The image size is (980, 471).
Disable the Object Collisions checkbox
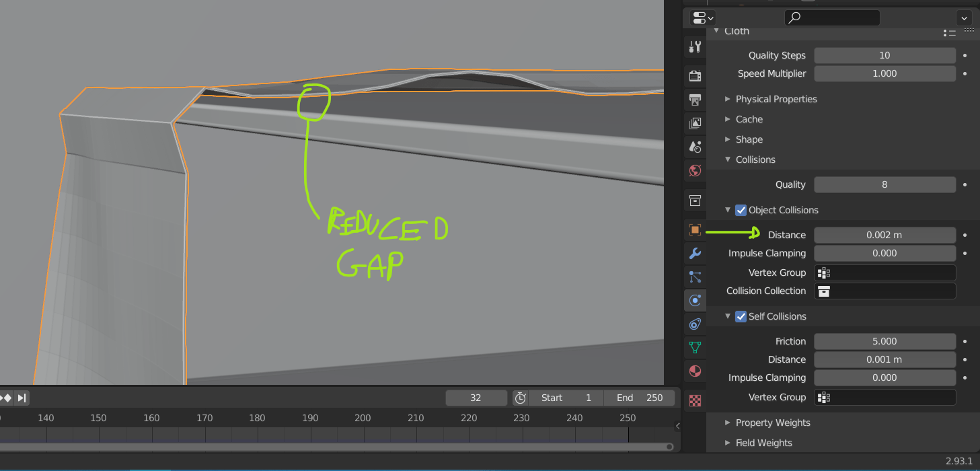pos(740,210)
